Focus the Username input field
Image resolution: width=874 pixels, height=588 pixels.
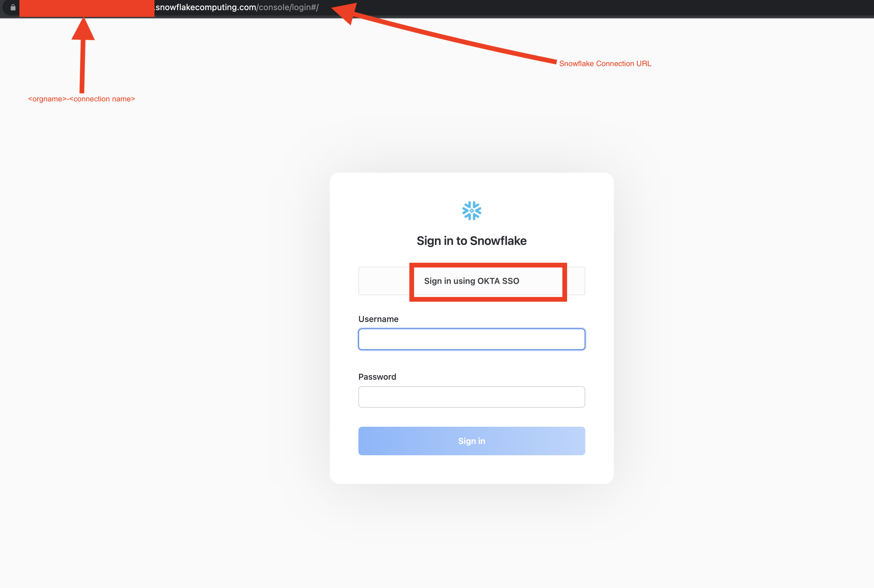point(472,339)
